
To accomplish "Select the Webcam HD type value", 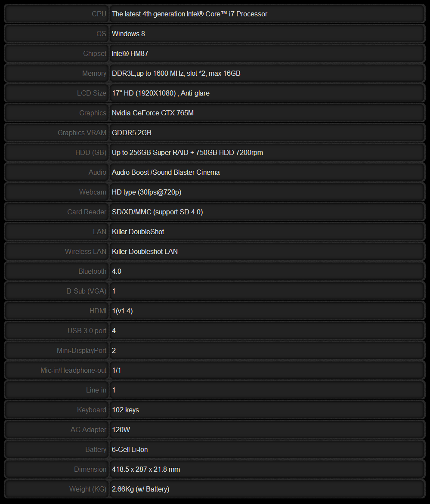I will [x=146, y=192].
